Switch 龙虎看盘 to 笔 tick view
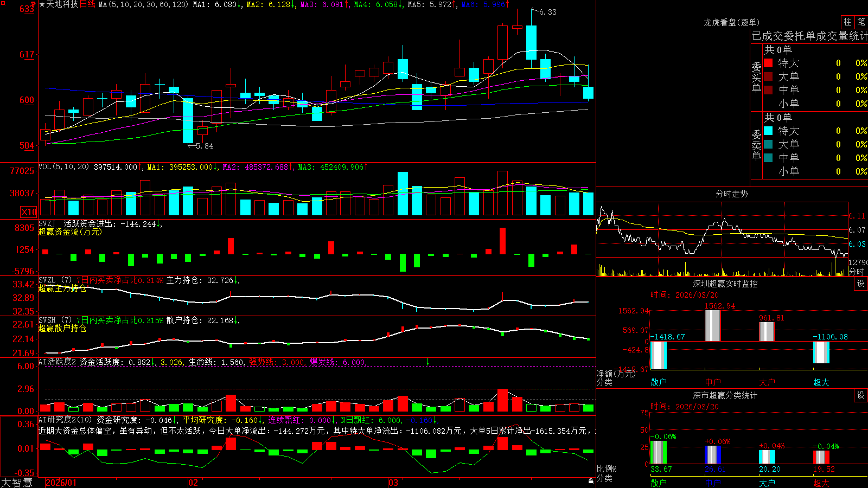This screenshot has height=488, width=868. click(x=861, y=22)
